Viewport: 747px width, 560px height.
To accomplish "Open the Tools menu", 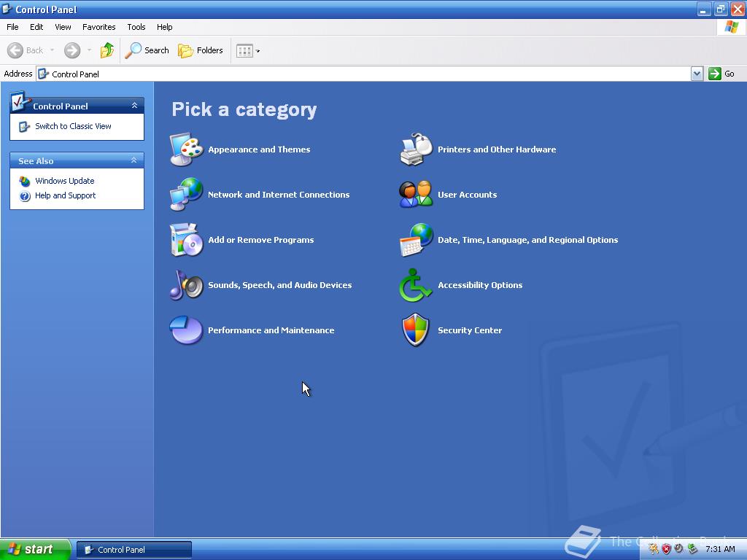I will (x=136, y=27).
